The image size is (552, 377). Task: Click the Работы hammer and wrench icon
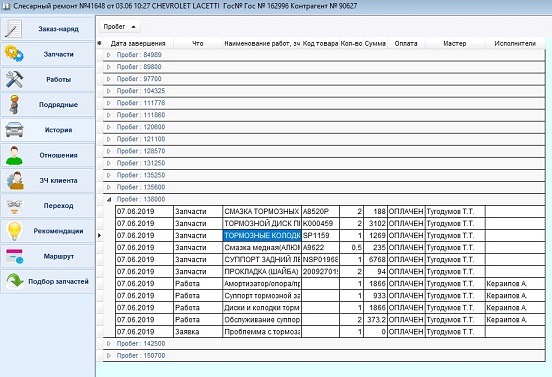14,79
